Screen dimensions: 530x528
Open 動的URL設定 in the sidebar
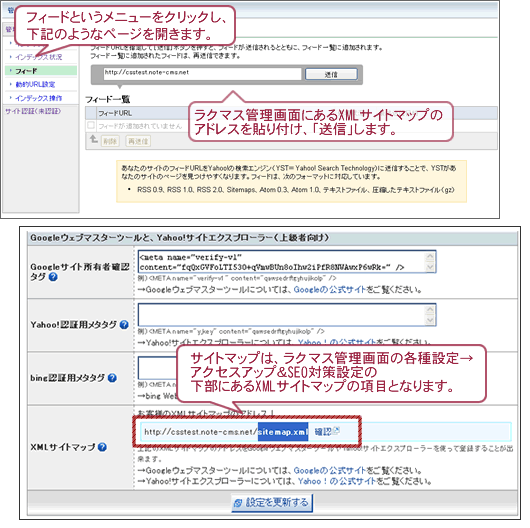point(35,85)
